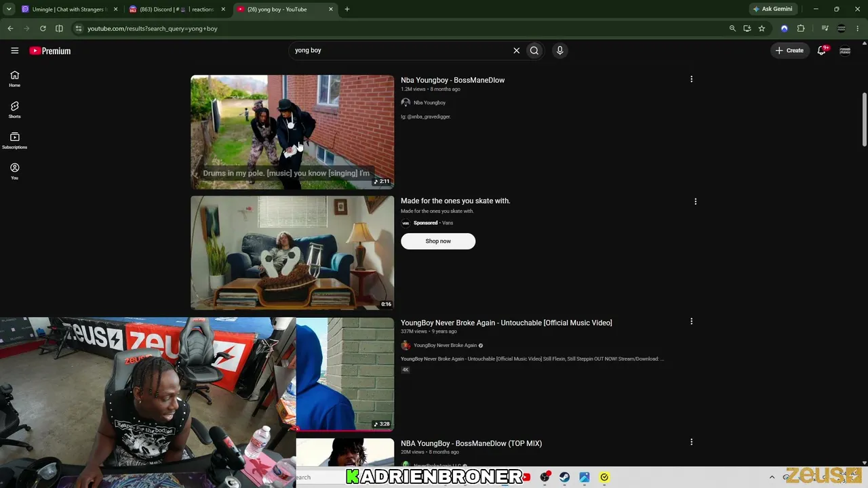This screenshot has height=488, width=868.
Task: Open the OBS icon in taskbar
Action: click(545, 477)
